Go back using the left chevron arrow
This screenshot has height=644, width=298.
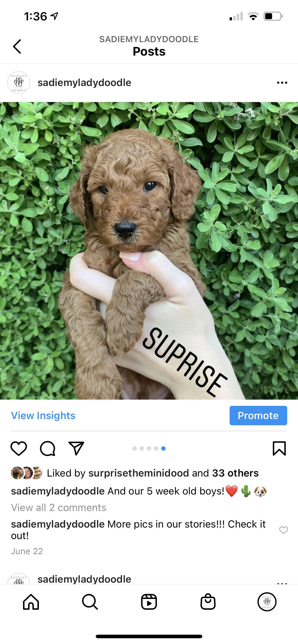[x=17, y=46]
